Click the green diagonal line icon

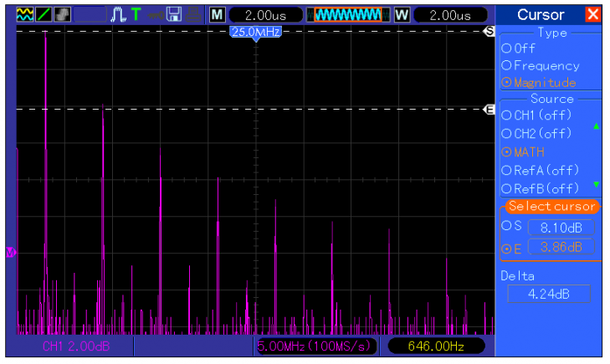[44, 15]
